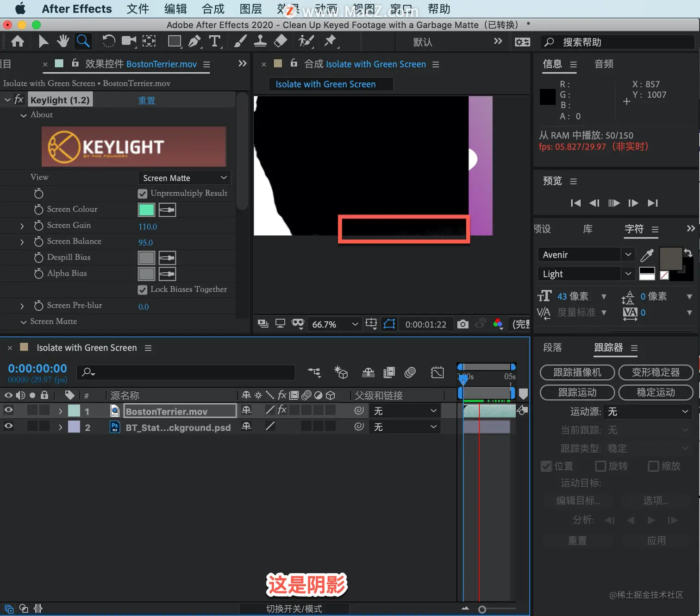Open the 文件 menu
700x616 pixels.
[138, 9]
